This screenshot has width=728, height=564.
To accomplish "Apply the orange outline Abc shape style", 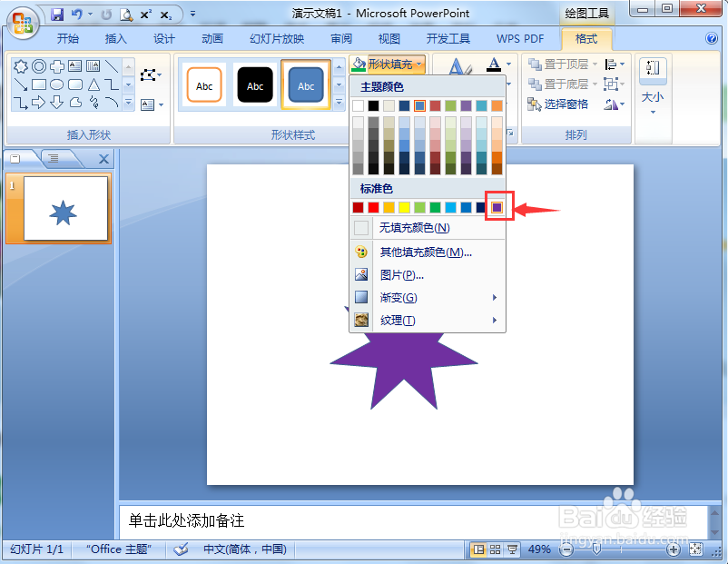I will pos(204,84).
